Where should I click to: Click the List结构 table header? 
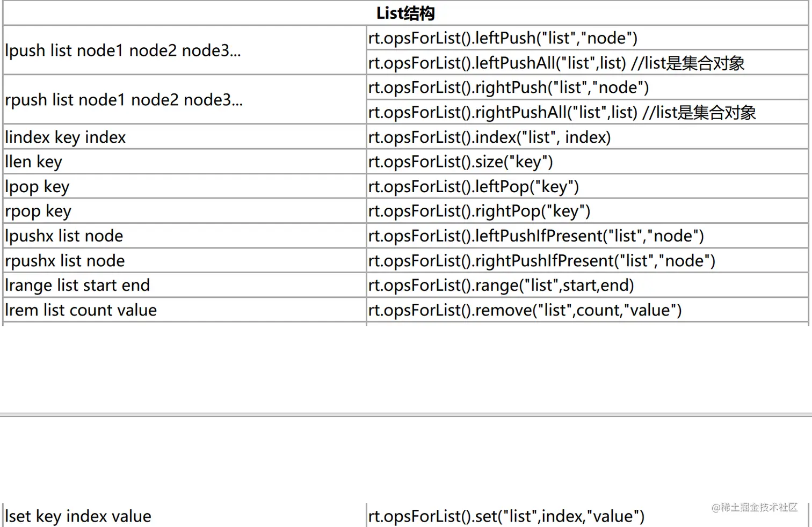tap(405, 13)
